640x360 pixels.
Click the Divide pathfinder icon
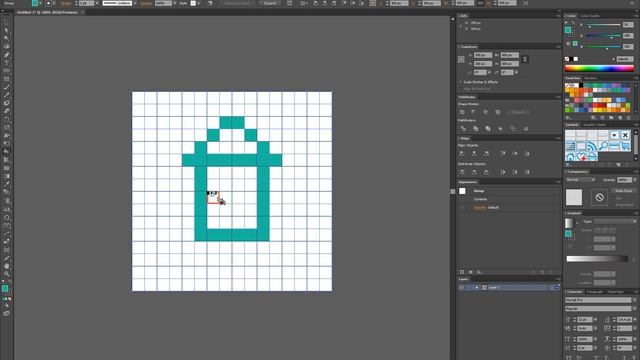tap(463, 129)
